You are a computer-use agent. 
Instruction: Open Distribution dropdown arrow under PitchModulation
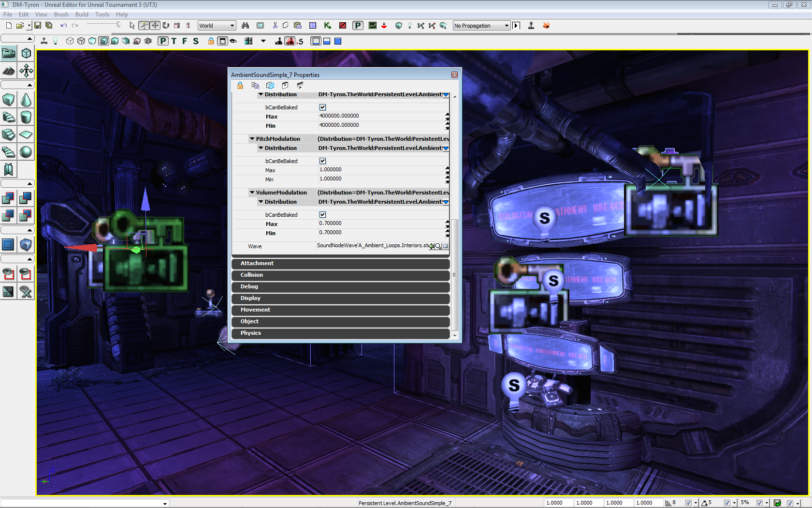pos(446,149)
